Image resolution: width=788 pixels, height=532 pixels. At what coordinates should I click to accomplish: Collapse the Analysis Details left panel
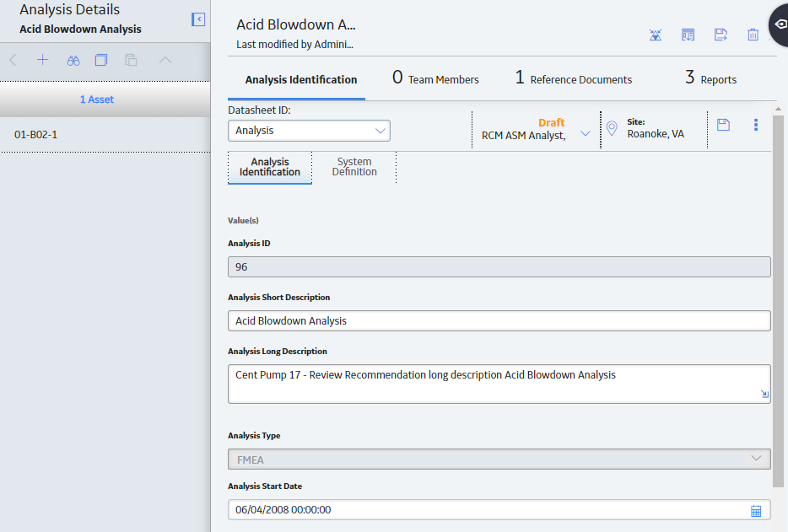pos(198,19)
